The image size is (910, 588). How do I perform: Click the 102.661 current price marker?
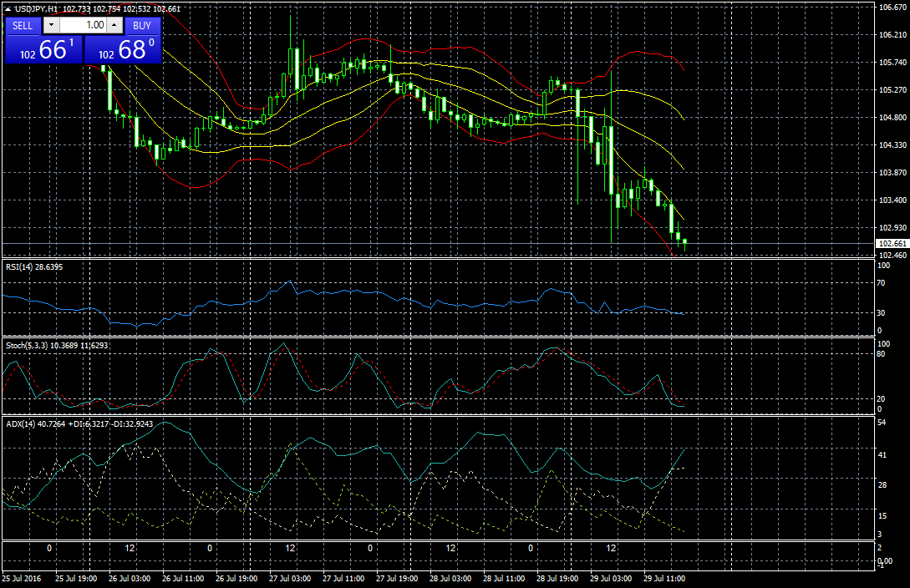click(x=890, y=244)
